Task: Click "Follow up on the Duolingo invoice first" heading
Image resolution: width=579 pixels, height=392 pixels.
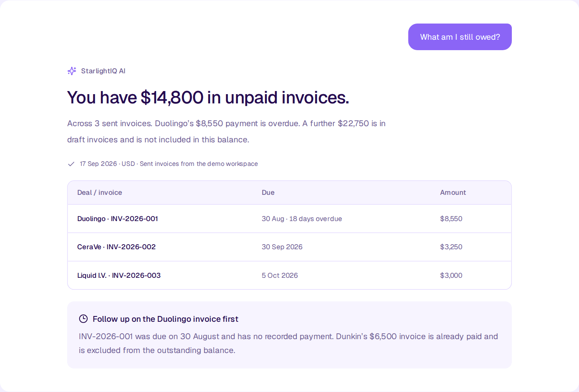Action: pyautogui.click(x=166, y=319)
